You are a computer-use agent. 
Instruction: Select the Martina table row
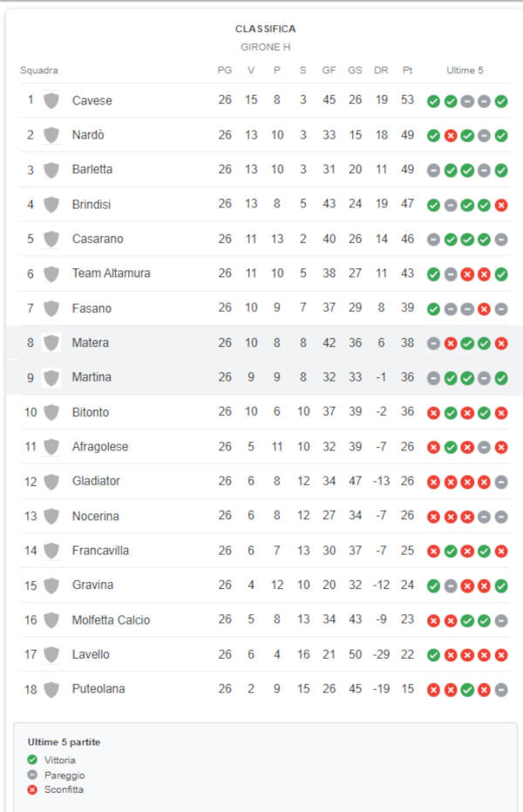tap(264, 377)
